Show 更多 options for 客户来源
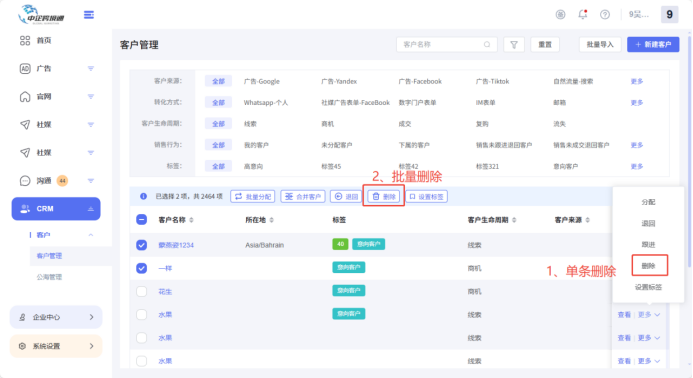The width and height of the screenshot is (693, 378). [636, 81]
